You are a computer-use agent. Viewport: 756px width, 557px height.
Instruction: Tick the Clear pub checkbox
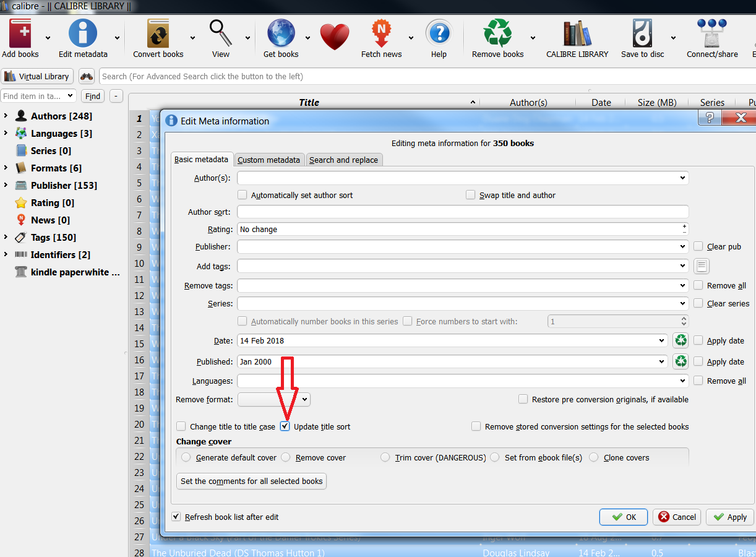coord(698,246)
